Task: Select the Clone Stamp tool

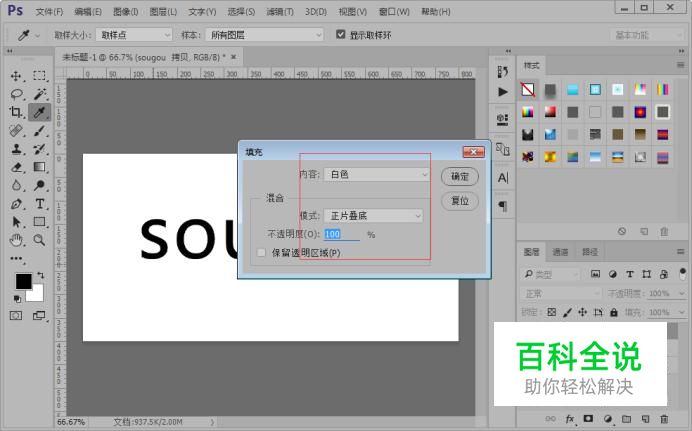Action: coord(16,149)
